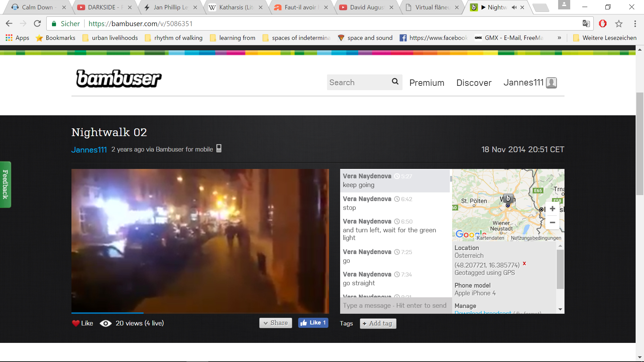The image size is (644, 362).
Task: Click the Download broadcast link
Action: coord(483,312)
